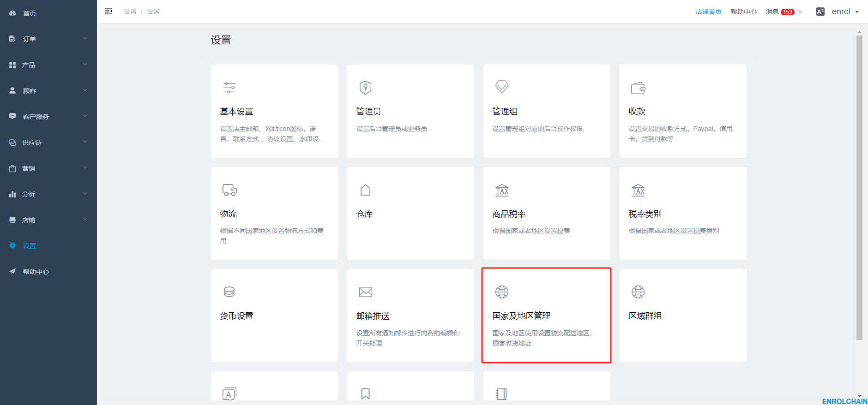The height and width of the screenshot is (405, 868).
Task: Open the 物流 card title
Action: 229,214
